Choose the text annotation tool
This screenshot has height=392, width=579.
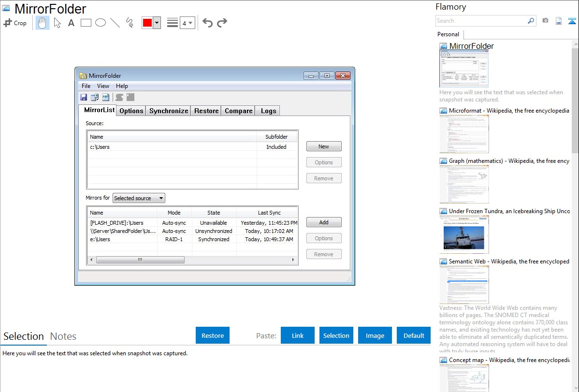(71, 23)
